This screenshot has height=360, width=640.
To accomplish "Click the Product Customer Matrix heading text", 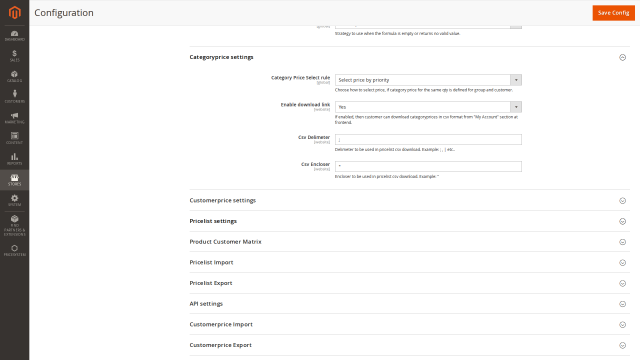I will tap(225, 242).
